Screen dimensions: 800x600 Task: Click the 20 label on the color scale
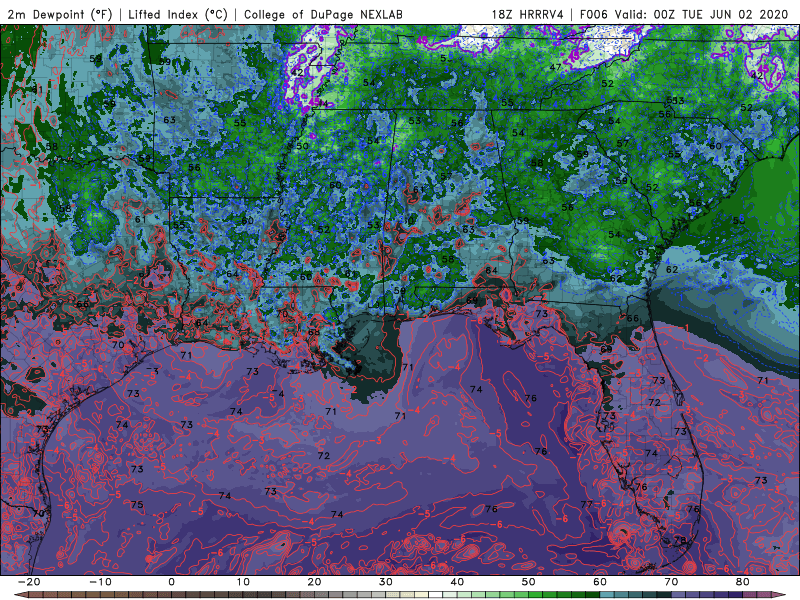(314, 582)
